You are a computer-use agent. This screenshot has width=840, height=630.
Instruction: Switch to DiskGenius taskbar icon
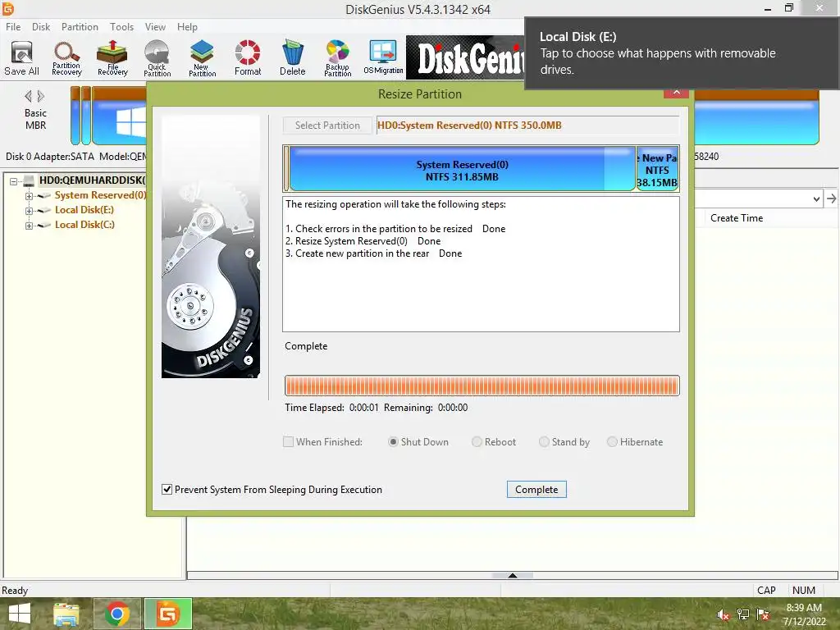(x=167, y=614)
